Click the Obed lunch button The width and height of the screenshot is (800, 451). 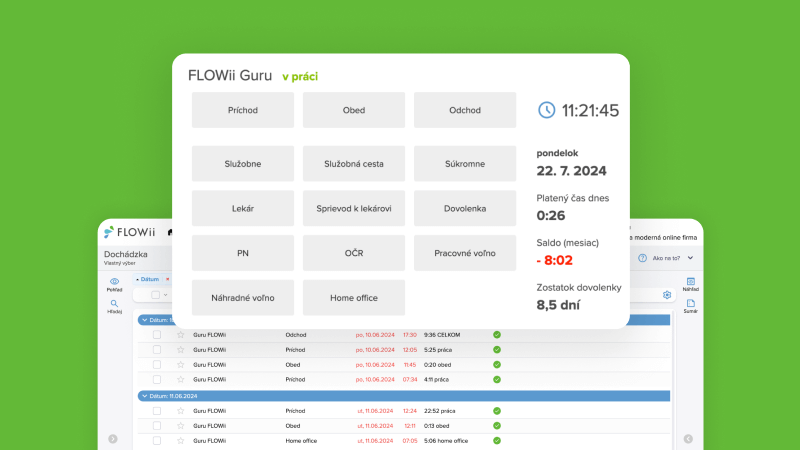[x=354, y=110]
